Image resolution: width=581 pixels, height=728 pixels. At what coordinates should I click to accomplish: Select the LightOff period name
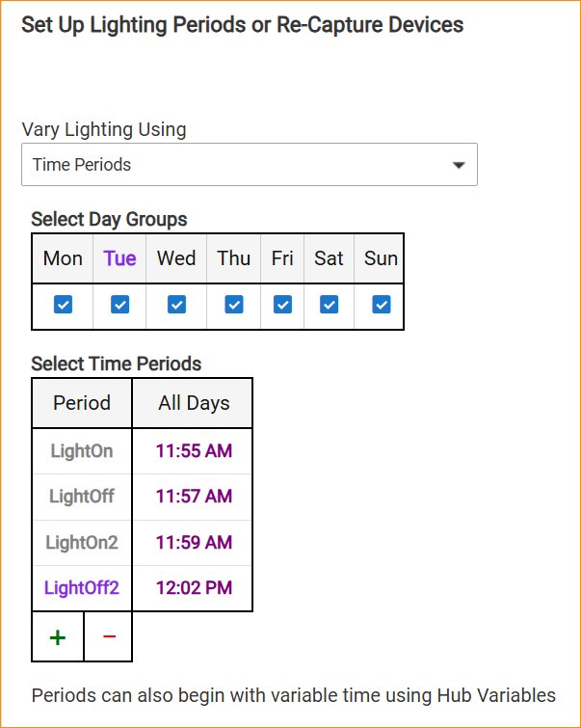[82, 497]
